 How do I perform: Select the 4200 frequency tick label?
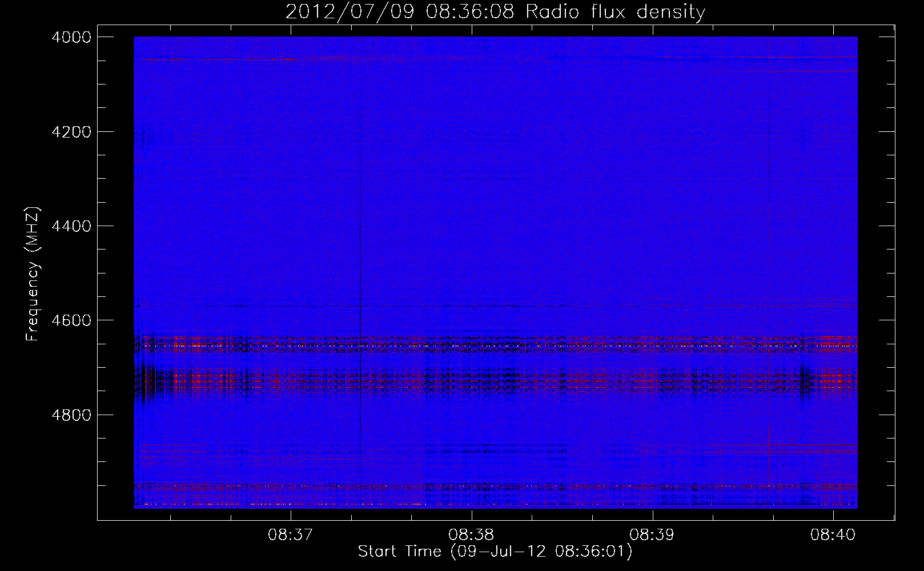point(71,132)
